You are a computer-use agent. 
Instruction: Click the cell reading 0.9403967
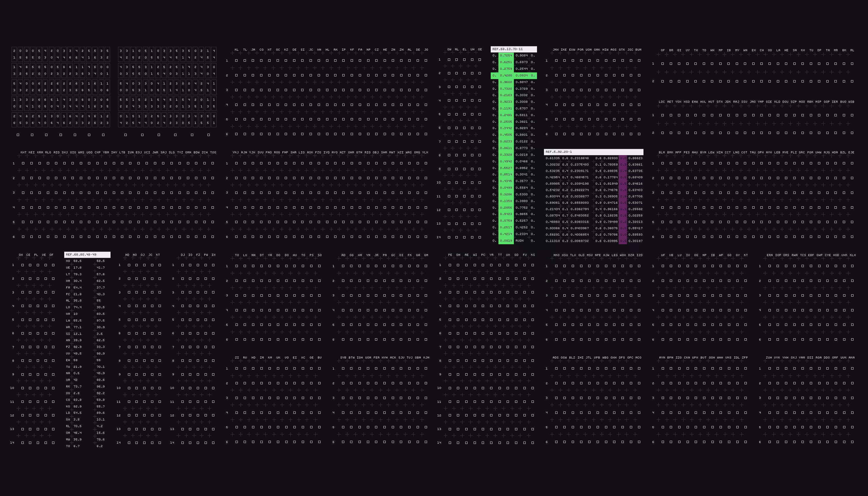coord(580,228)
